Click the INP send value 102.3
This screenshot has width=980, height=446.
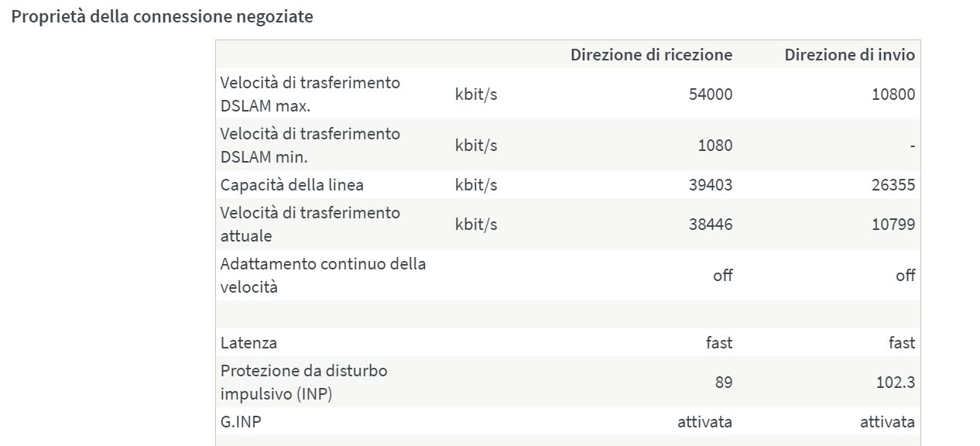(896, 383)
